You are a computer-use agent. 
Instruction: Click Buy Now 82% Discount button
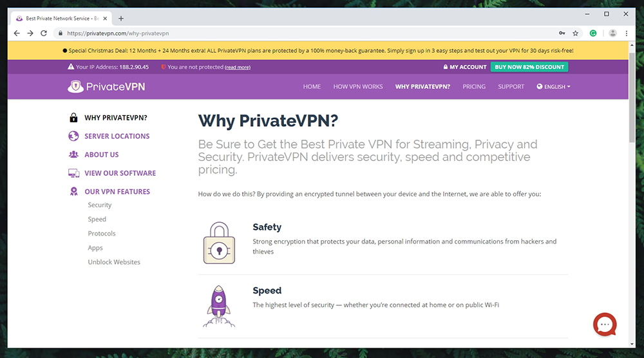click(529, 67)
